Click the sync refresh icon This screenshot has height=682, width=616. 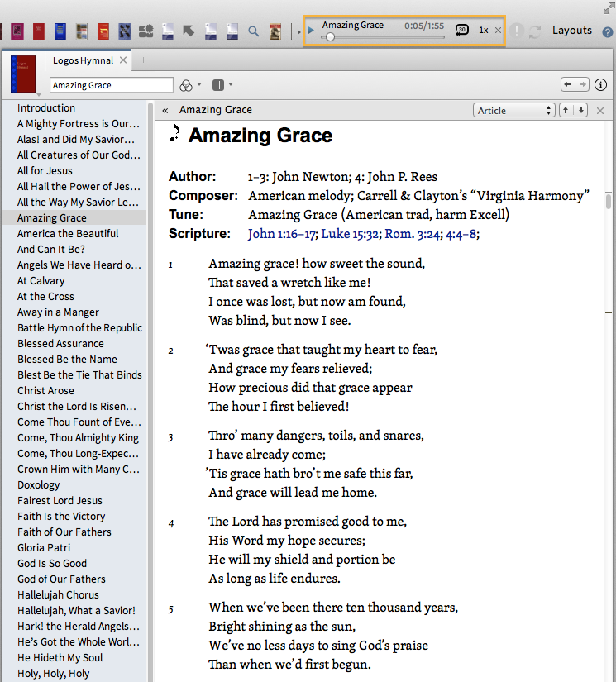click(x=535, y=31)
